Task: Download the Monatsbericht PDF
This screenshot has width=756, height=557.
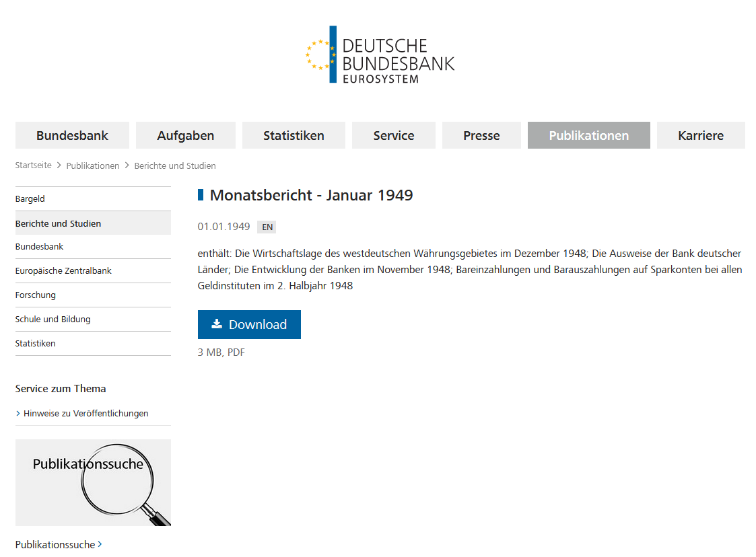Action: pyautogui.click(x=249, y=324)
